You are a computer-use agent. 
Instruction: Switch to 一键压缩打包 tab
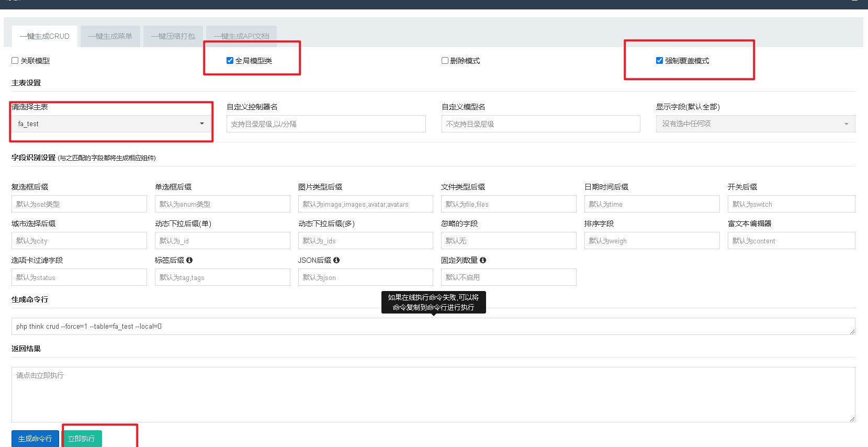173,36
